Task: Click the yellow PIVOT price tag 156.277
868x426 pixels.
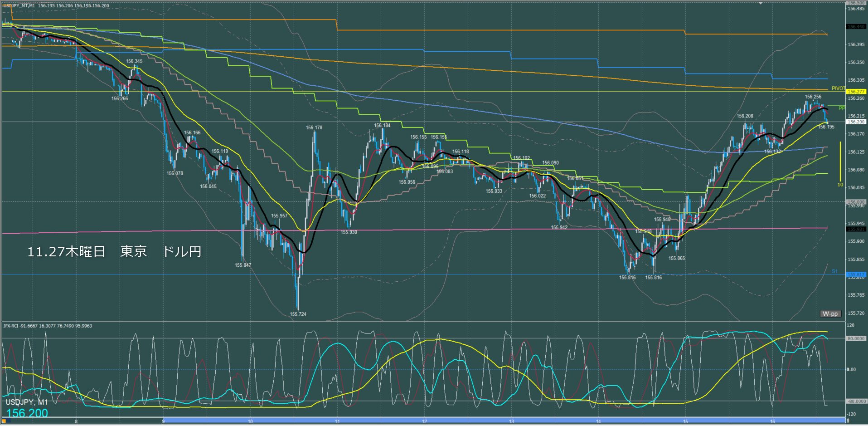Action: click(x=856, y=92)
